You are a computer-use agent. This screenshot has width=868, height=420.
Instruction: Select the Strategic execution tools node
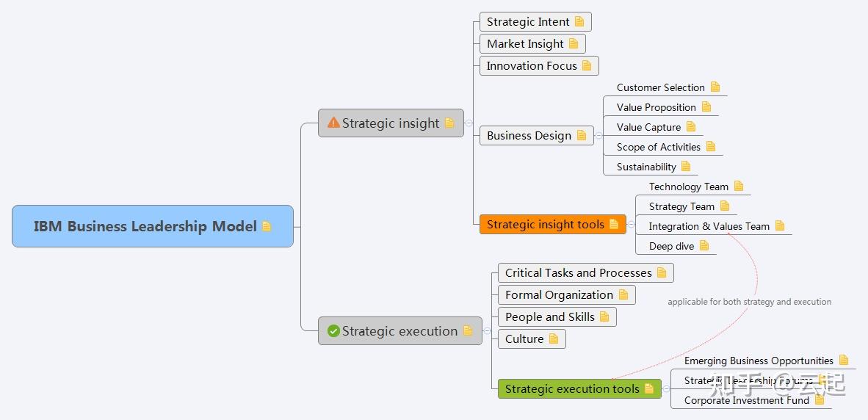(571, 389)
